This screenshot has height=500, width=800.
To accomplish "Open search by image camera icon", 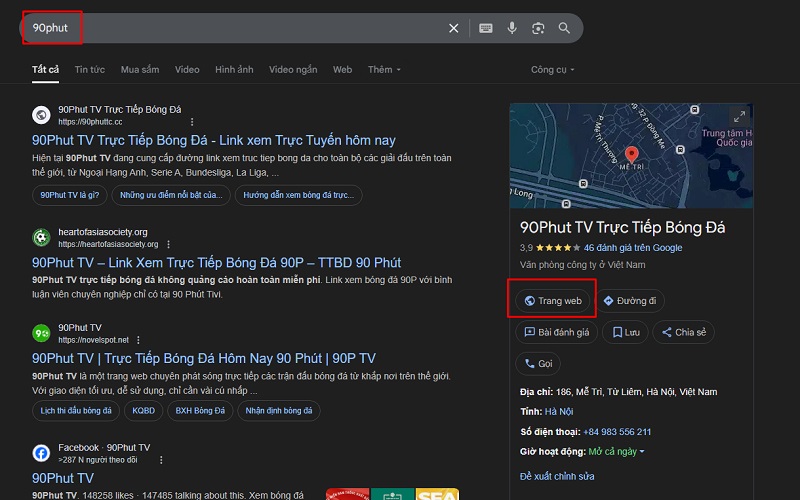I will pyautogui.click(x=538, y=28).
